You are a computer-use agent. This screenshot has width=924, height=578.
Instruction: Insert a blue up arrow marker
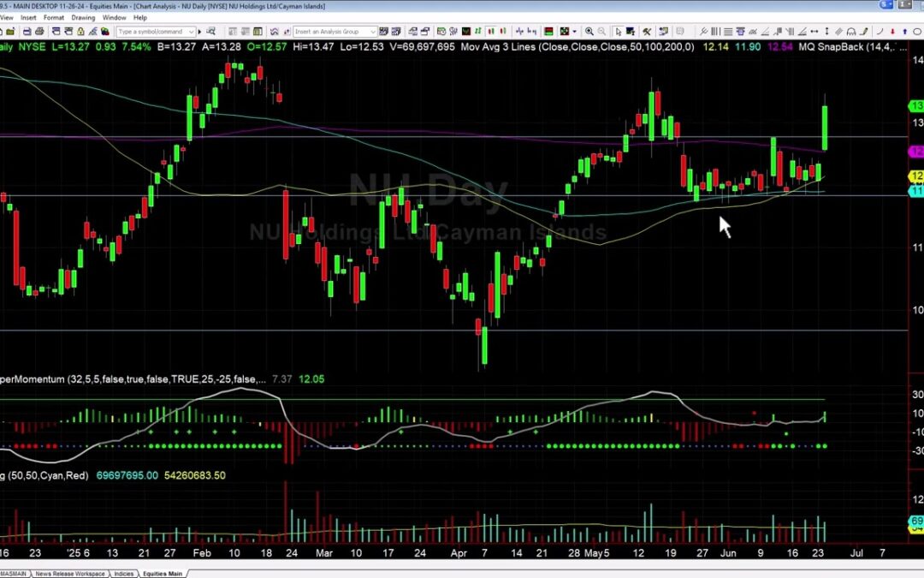904,32
